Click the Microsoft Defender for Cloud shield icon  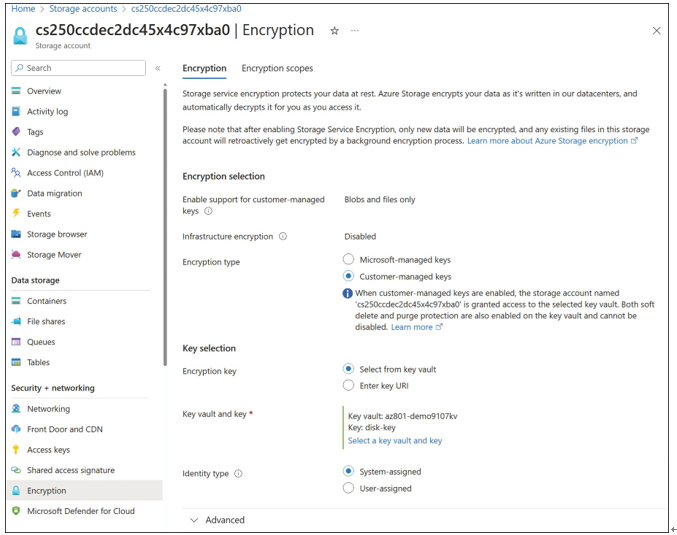click(16, 511)
